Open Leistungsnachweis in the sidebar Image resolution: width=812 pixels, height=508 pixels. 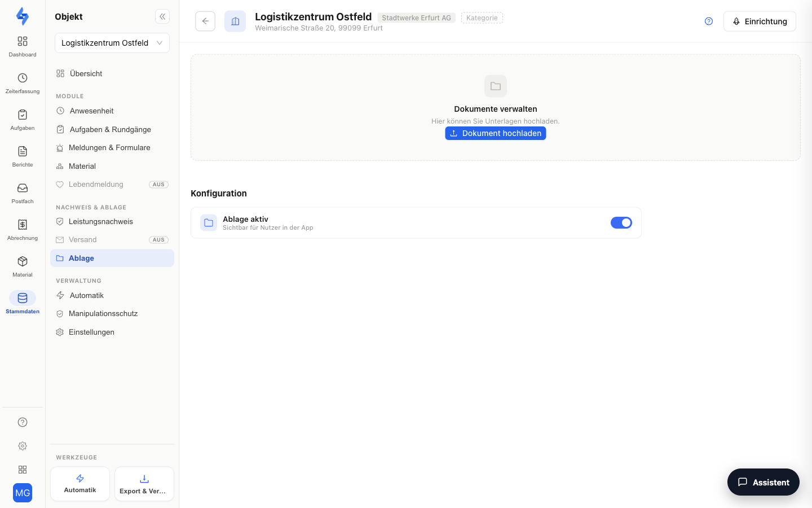[x=112, y=221]
